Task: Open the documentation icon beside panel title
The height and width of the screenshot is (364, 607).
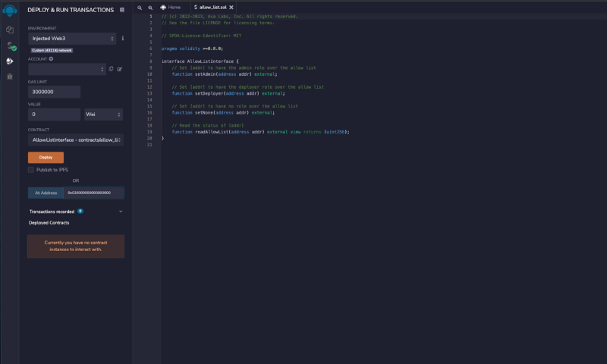Action: point(122,10)
